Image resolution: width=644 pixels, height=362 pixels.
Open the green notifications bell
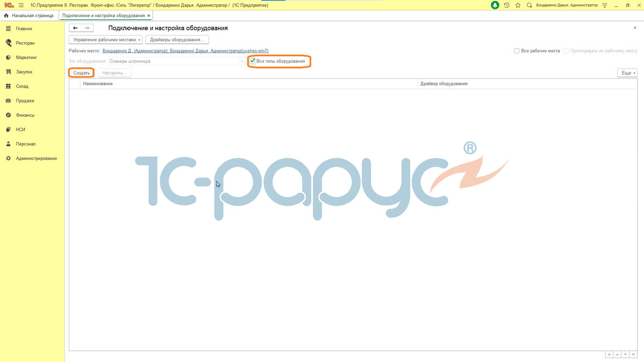tap(495, 5)
